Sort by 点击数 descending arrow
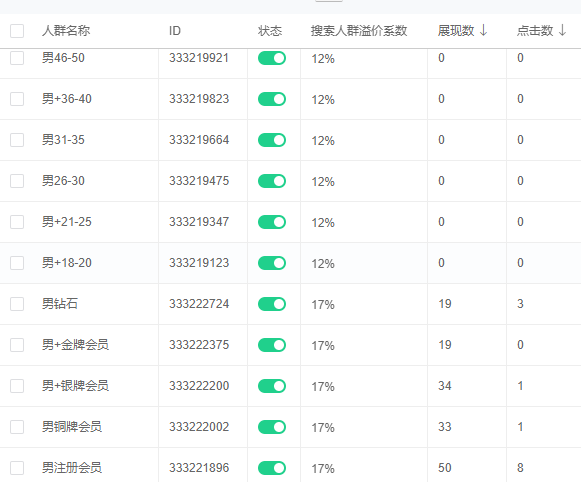The width and height of the screenshot is (581, 482). 562,30
